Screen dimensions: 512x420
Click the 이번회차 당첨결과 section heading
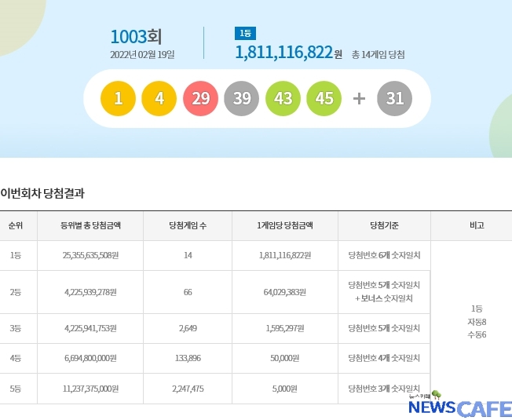[x=42, y=192]
